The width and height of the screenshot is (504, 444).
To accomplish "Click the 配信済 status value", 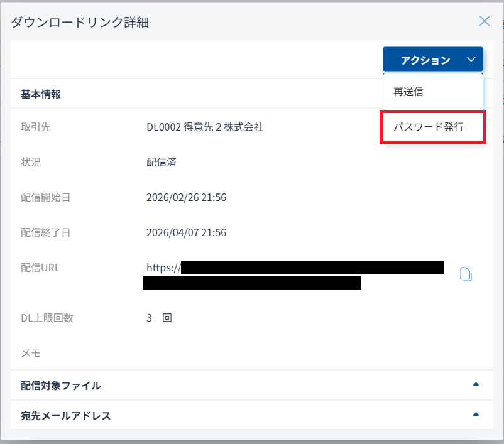I will (162, 162).
